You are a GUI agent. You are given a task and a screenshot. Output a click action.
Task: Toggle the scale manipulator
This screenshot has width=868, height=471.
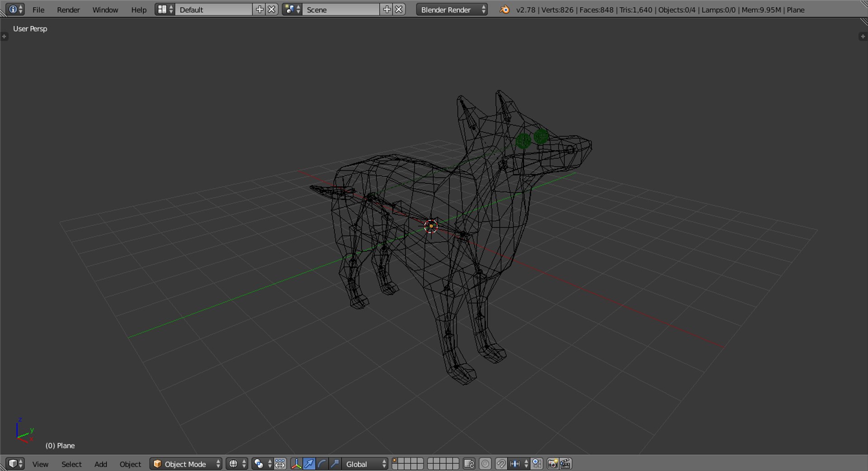335,464
